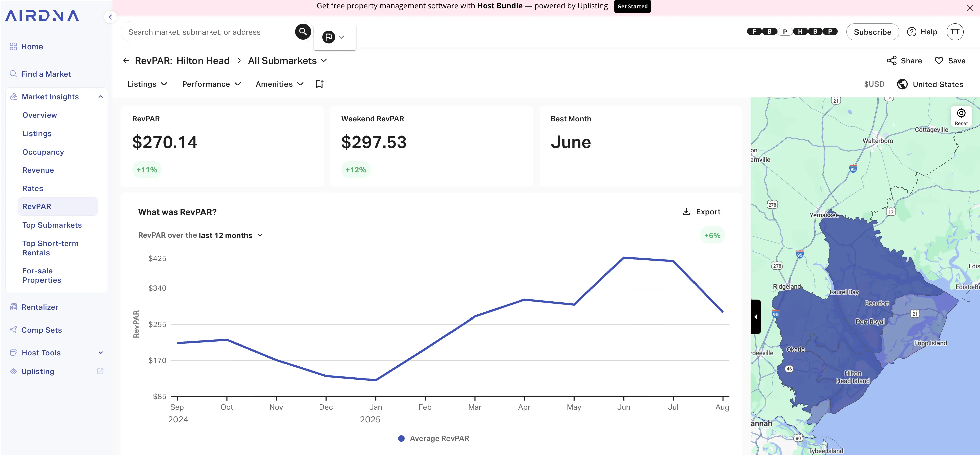The image size is (980, 455).
Task: Open Performance filter dropdown
Action: coord(211,84)
